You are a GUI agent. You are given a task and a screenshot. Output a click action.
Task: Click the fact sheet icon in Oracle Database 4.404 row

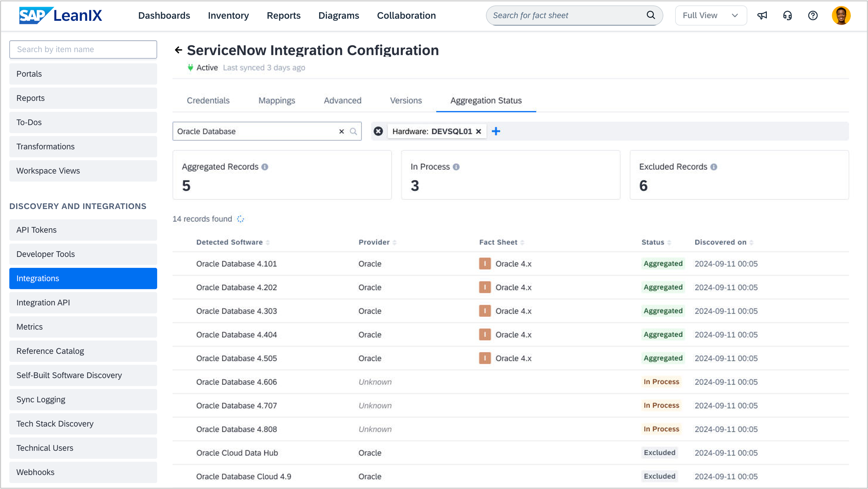click(x=485, y=335)
